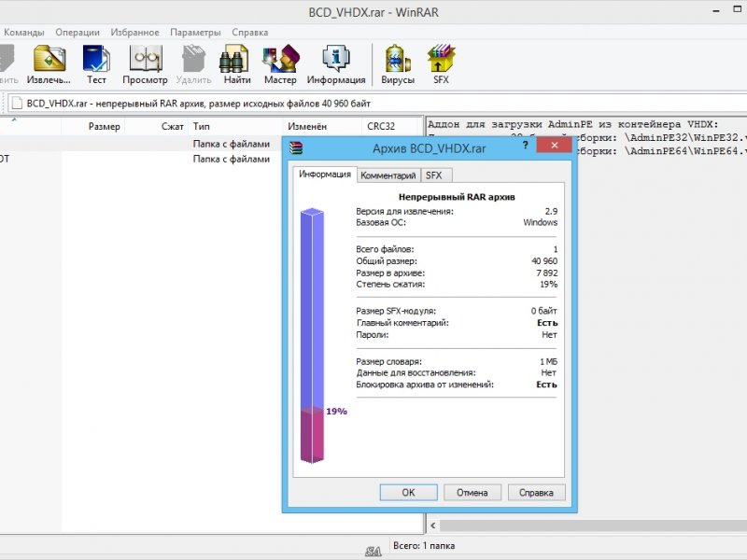Click the WinRAR books icon in dialog title

pyautogui.click(x=296, y=148)
